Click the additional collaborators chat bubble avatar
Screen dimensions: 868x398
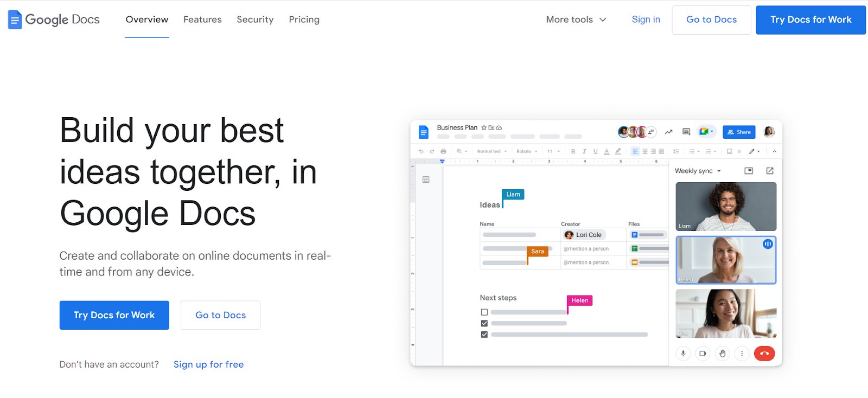(651, 132)
